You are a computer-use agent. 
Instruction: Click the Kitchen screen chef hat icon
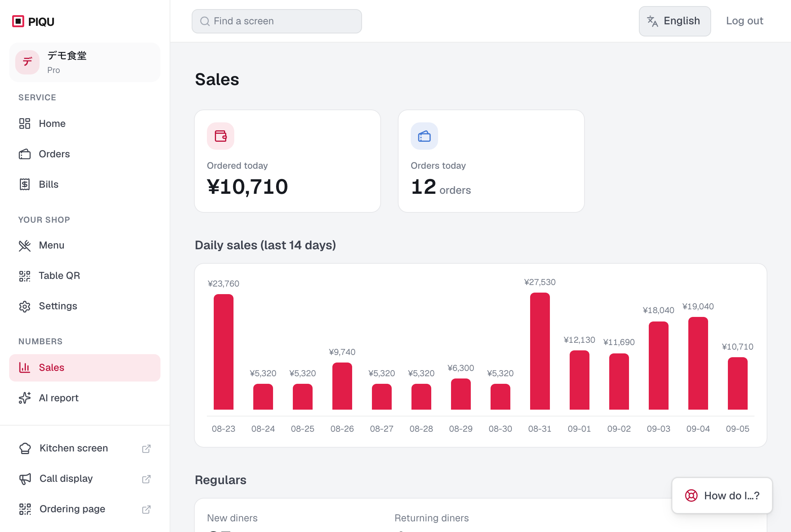(25, 448)
